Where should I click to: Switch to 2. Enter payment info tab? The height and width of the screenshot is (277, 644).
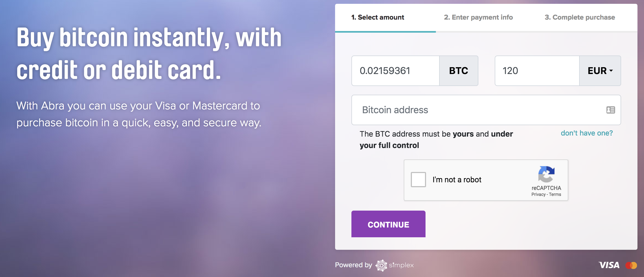click(x=478, y=17)
